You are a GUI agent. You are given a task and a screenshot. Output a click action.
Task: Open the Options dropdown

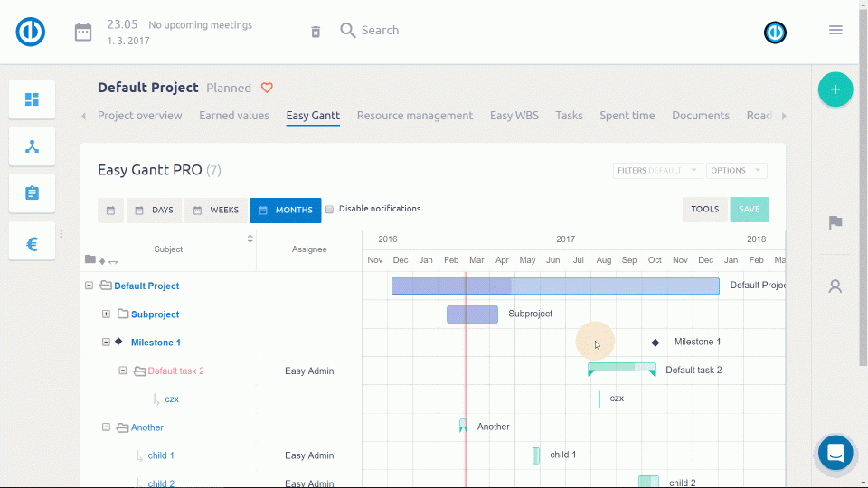pyautogui.click(x=736, y=170)
